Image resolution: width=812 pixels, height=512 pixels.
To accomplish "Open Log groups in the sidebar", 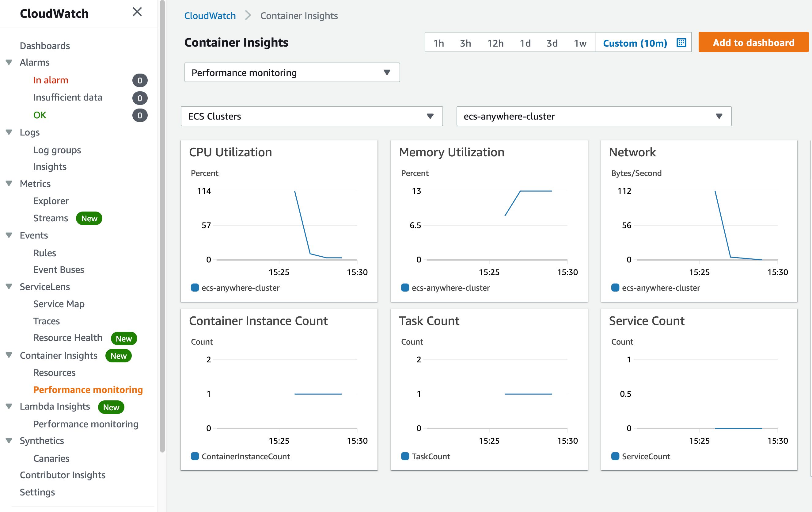I will point(57,150).
